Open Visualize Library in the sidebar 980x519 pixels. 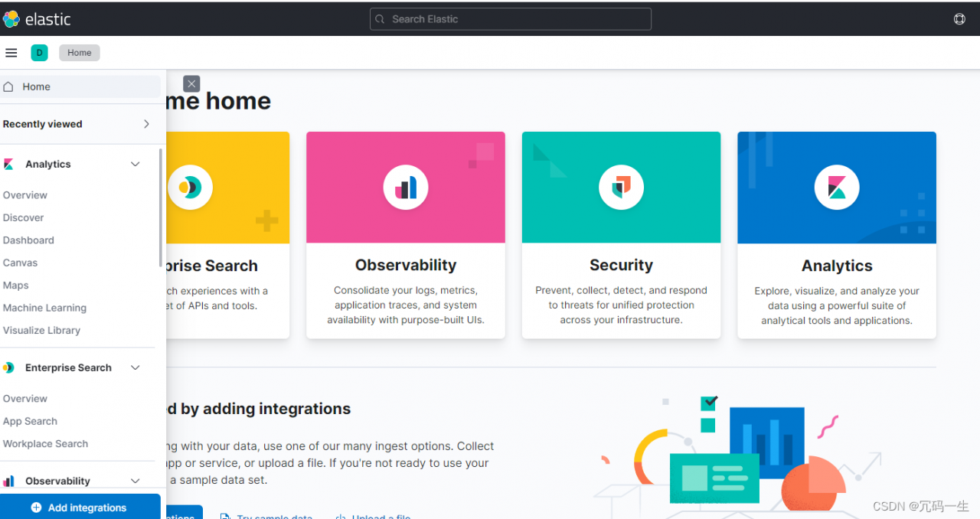click(41, 330)
